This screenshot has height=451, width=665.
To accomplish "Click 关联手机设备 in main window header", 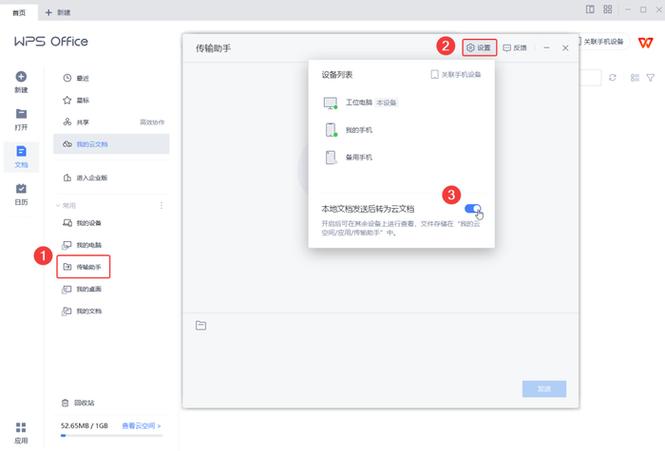I will pos(602,41).
